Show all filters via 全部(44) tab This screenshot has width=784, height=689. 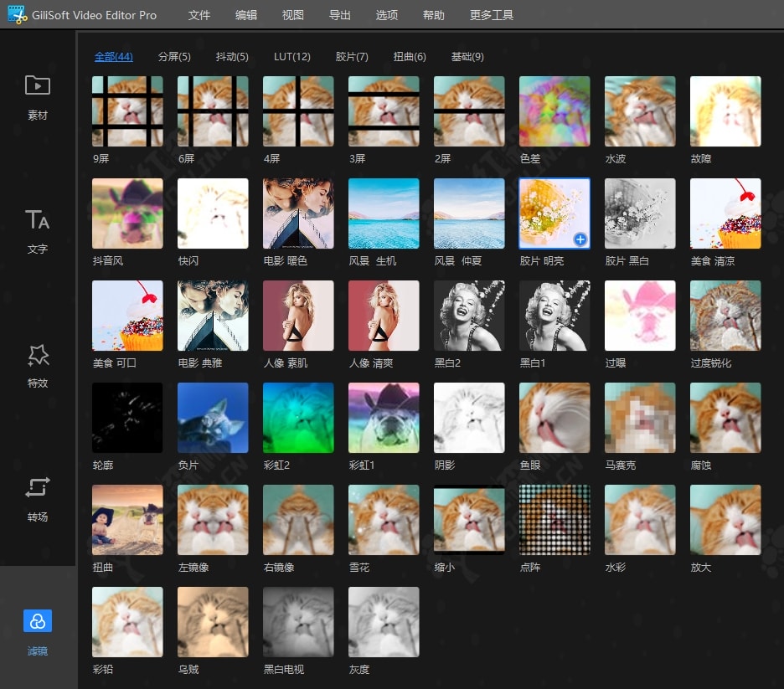(113, 57)
